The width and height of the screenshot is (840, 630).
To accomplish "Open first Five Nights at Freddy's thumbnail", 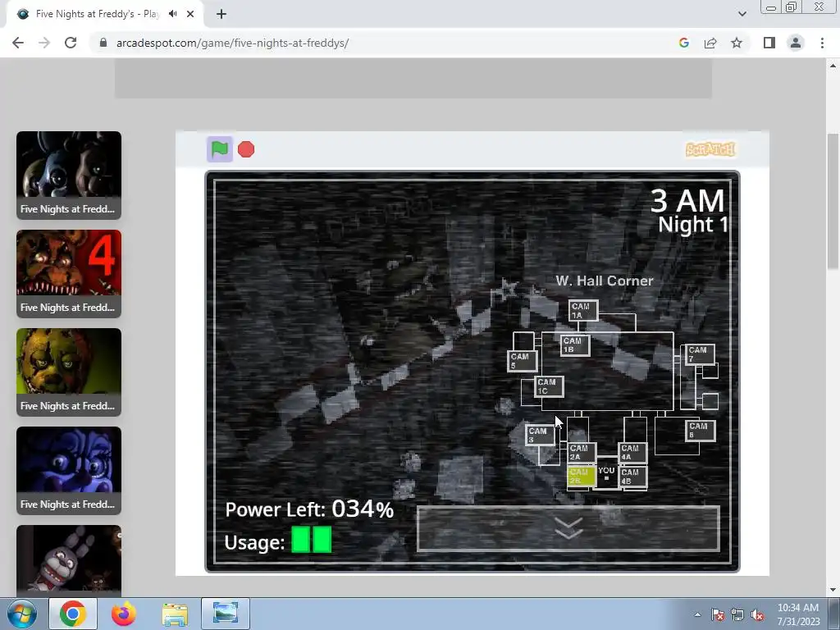I will coord(69,176).
